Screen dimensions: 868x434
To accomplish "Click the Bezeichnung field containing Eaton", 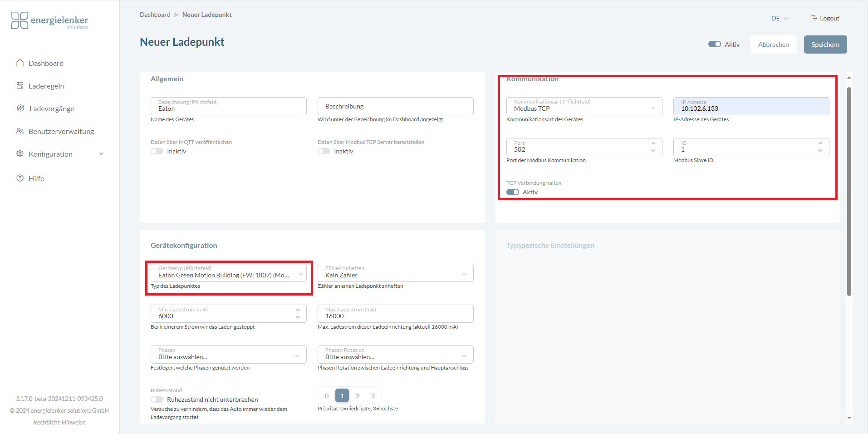I will pyautogui.click(x=229, y=106).
